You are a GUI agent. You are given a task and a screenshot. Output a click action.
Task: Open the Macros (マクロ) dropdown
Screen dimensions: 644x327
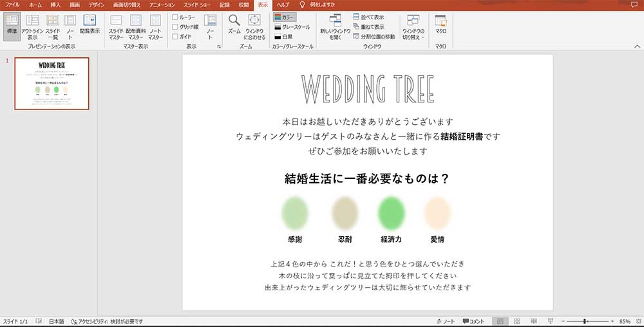440,24
